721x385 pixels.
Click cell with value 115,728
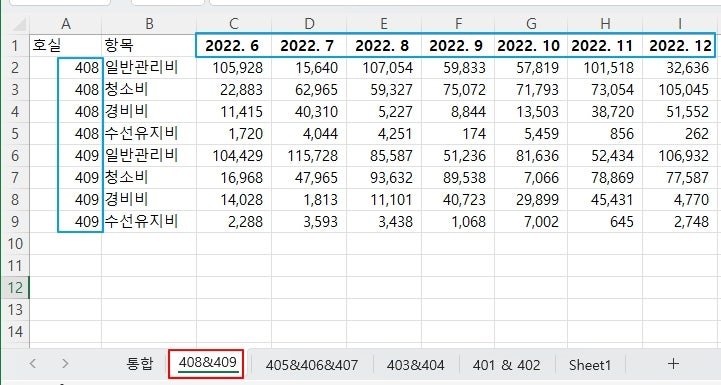coord(309,155)
